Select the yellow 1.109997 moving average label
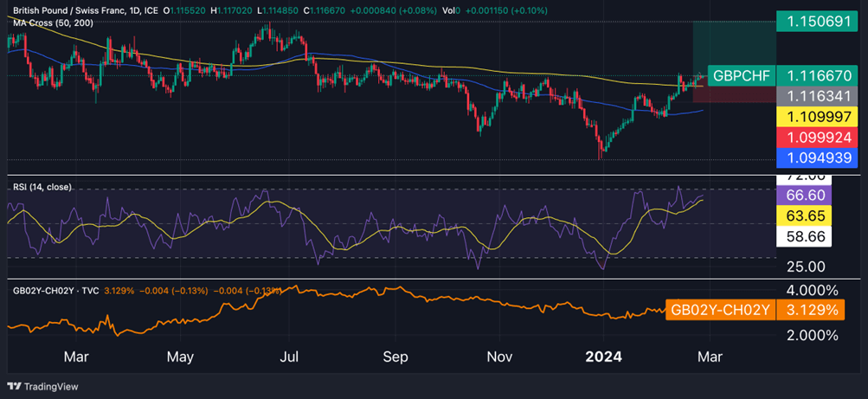The image size is (868, 399). (x=814, y=117)
